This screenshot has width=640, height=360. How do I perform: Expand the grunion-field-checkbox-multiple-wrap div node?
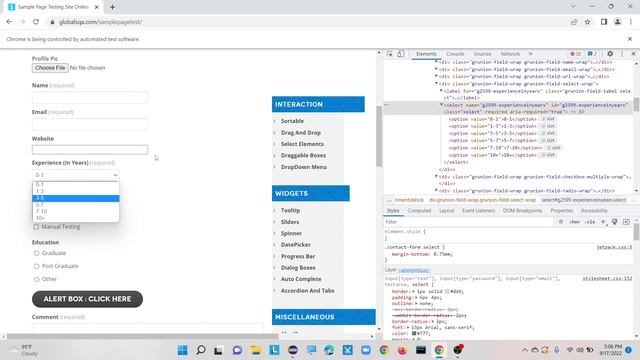436,177
